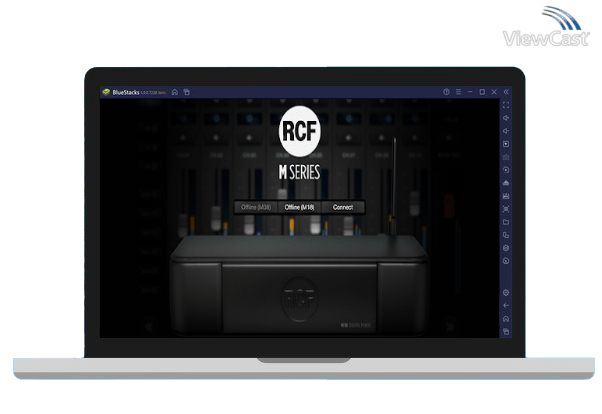The image size is (602, 414).
Task: Click the Android back arrow icon
Action: [506, 306]
